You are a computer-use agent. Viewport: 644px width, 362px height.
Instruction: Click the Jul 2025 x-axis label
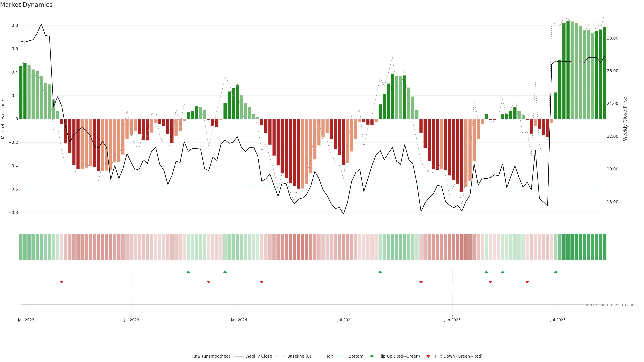click(x=558, y=320)
